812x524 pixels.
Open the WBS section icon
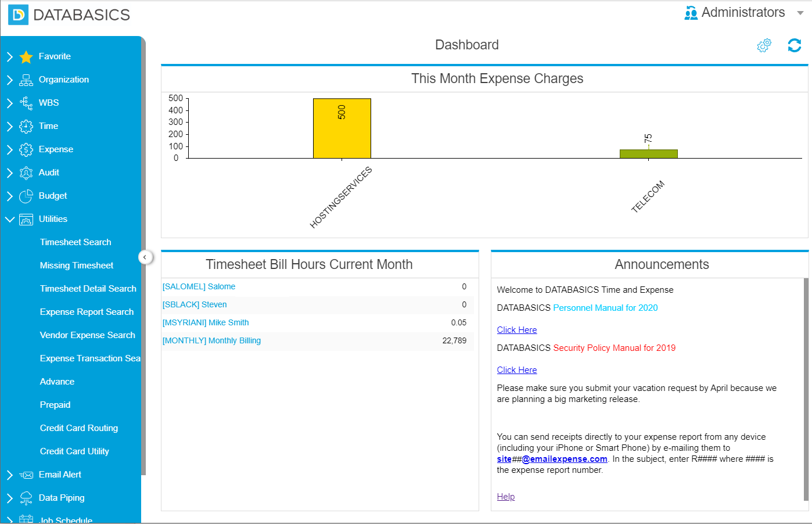(26, 103)
